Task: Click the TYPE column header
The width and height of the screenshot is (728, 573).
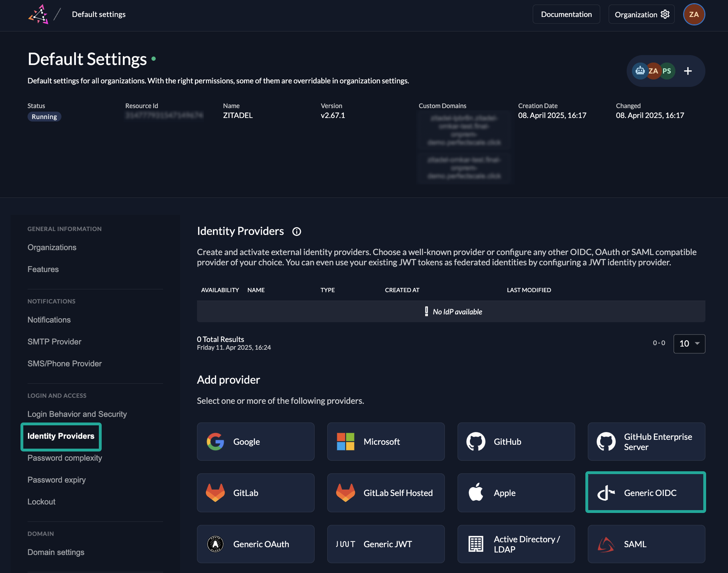Action: pyautogui.click(x=328, y=290)
